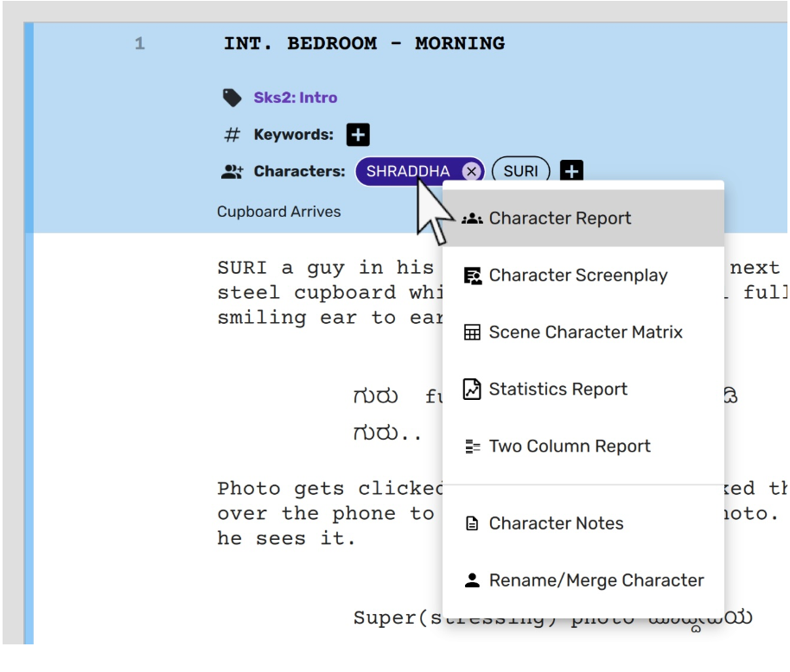The image size is (790, 672).
Task: Open the Sks2: Intro structure tag link
Action: 295,98
